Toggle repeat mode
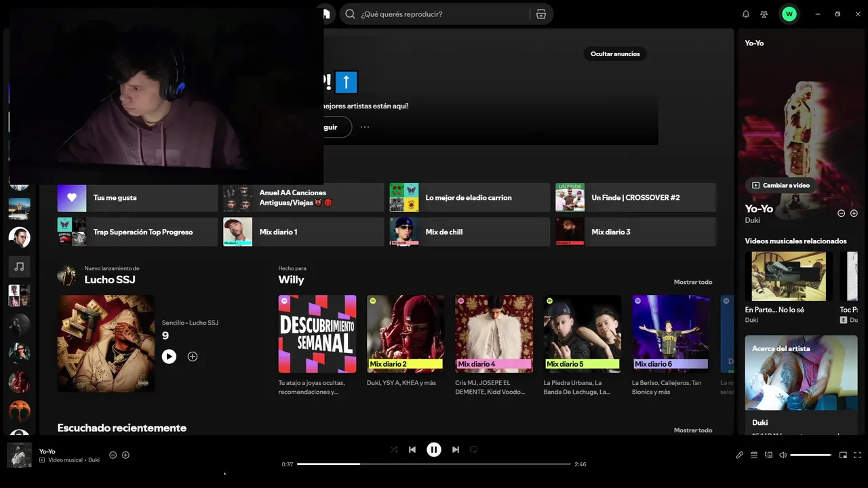The width and height of the screenshot is (868, 488). [474, 449]
